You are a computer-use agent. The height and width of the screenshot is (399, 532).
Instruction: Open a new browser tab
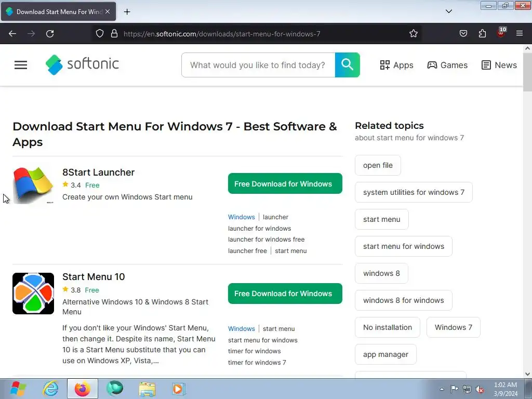tap(127, 12)
